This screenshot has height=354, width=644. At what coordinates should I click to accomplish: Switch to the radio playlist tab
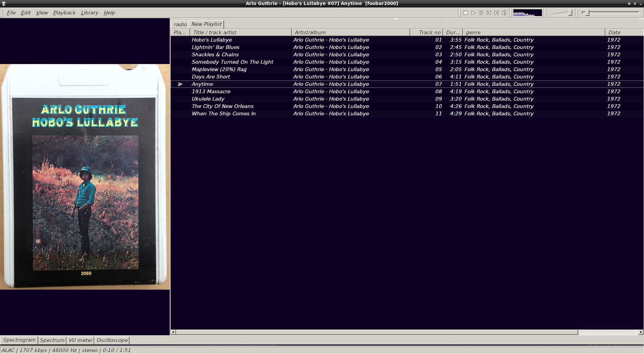click(180, 24)
